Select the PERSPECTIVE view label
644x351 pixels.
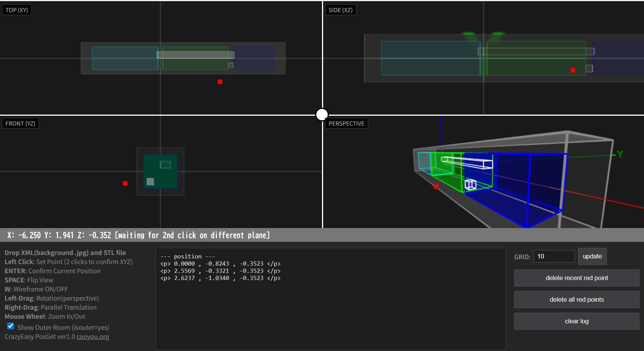(x=346, y=123)
